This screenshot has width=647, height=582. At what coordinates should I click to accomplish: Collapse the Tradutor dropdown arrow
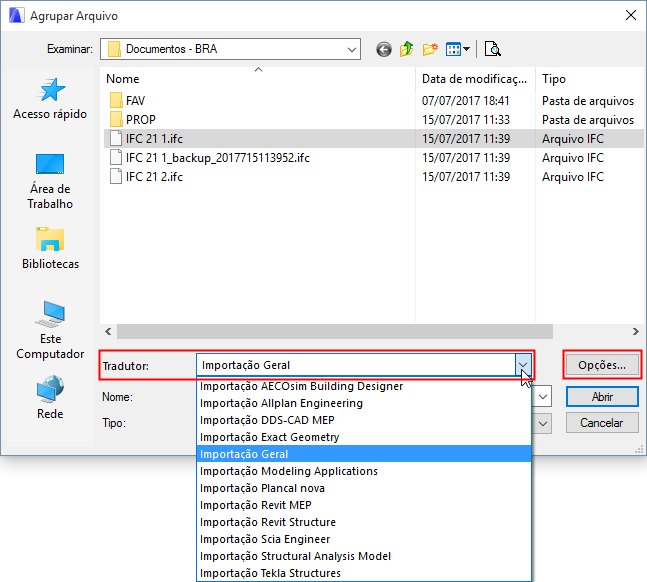coord(523,365)
